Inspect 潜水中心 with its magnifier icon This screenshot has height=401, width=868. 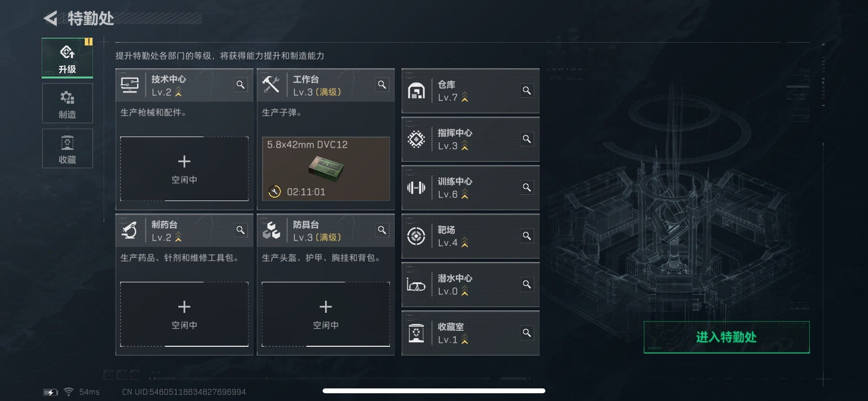pyautogui.click(x=527, y=284)
